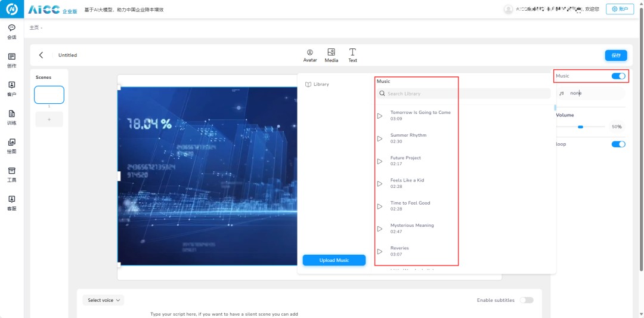Open the 会话 chat icon in the sidebar

pos(12,31)
